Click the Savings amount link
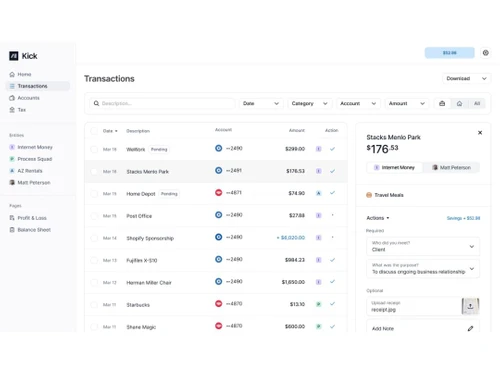The image size is (500, 375). coord(463,218)
